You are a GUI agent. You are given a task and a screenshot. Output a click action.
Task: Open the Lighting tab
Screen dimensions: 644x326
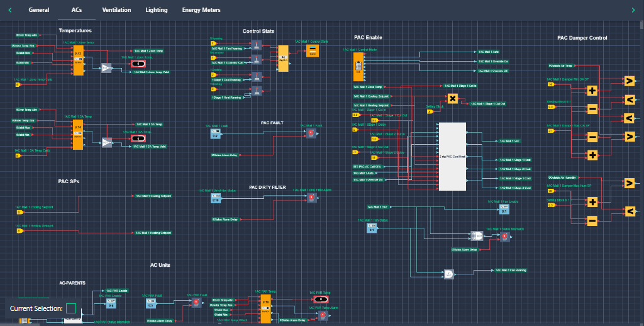[x=157, y=10]
